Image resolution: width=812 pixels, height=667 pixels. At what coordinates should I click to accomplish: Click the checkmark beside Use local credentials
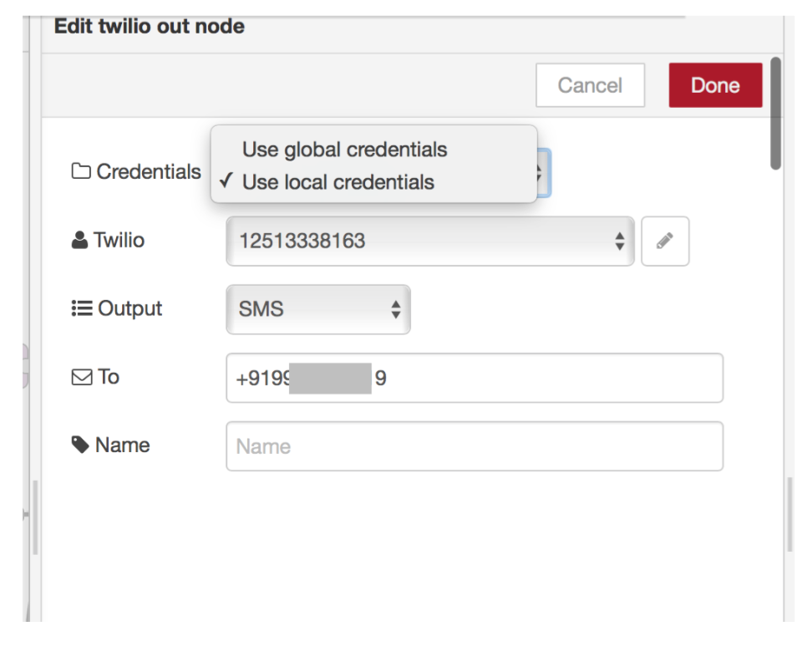(x=226, y=181)
